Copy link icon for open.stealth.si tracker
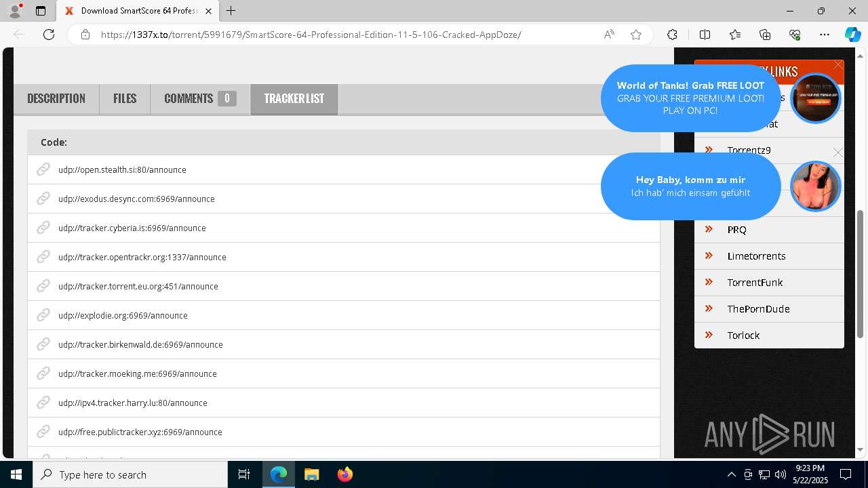The width and height of the screenshot is (868, 488). 43,169
